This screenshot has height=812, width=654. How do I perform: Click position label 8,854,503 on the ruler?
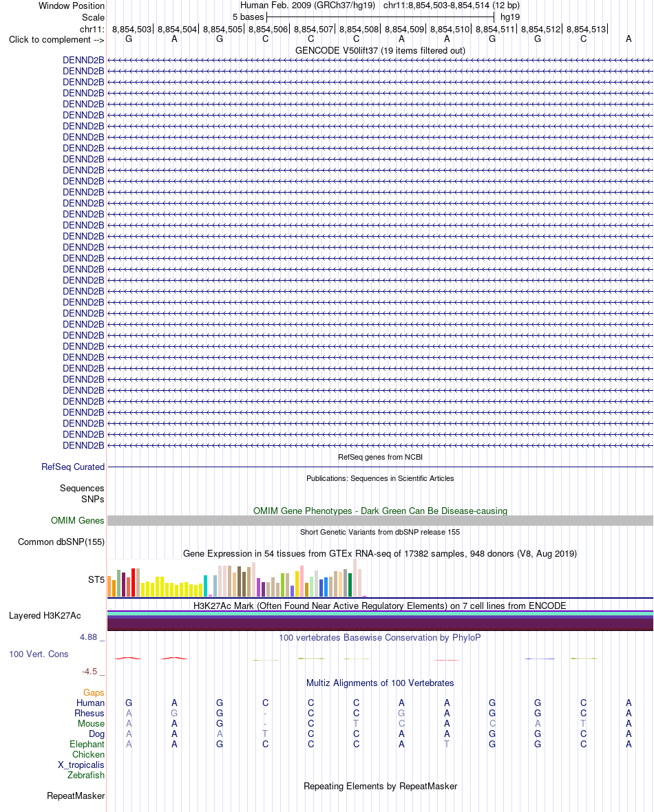point(131,30)
